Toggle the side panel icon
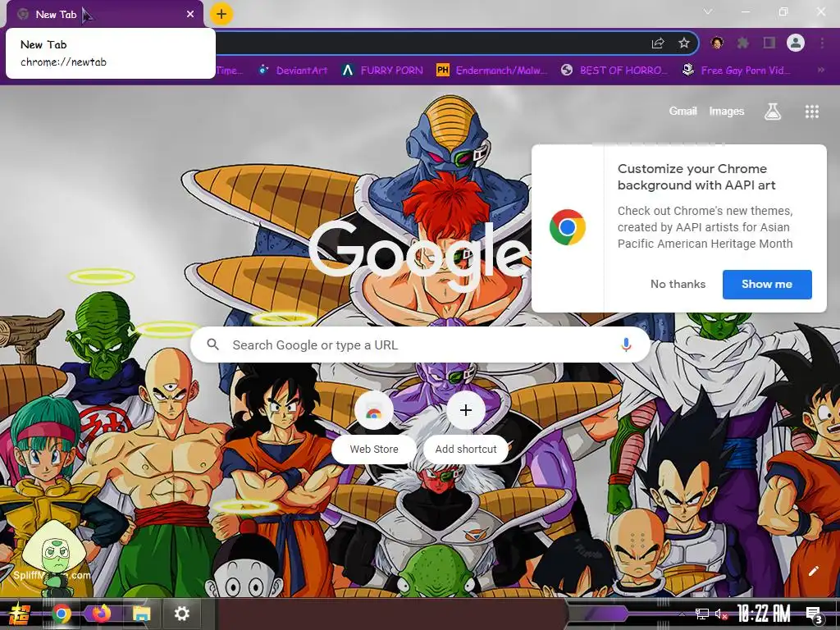 click(x=769, y=43)
